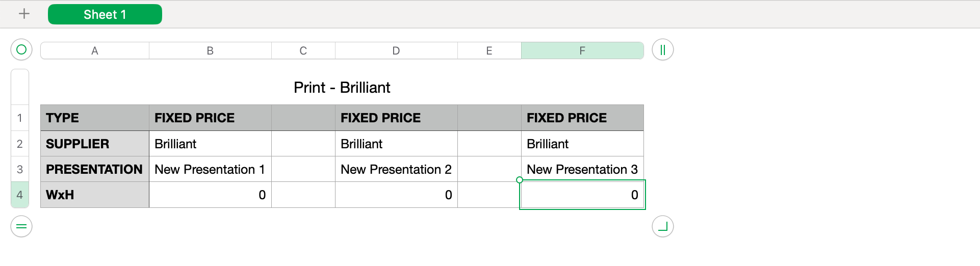The height and width of the screenshot is (266, 980).
Task: Click the New Presentation 2 cell
Action: pyautogui.click(x=396, y=169)
